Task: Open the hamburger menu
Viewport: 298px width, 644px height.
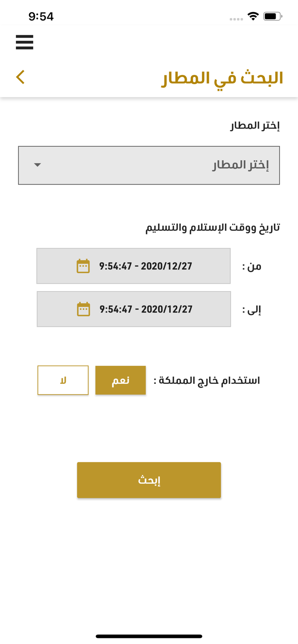Action: (x=25, y=42)
